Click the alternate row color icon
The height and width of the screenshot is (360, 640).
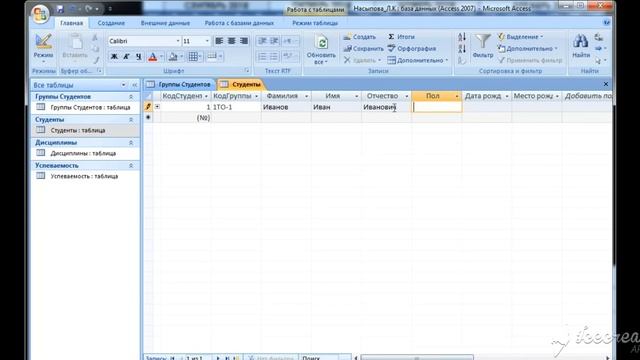[211, 56]
